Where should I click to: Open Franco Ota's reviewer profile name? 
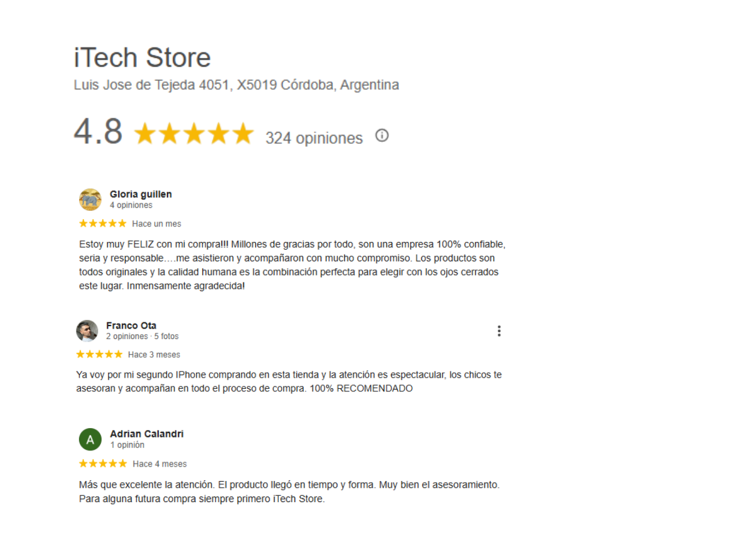(x=131, y=325)
